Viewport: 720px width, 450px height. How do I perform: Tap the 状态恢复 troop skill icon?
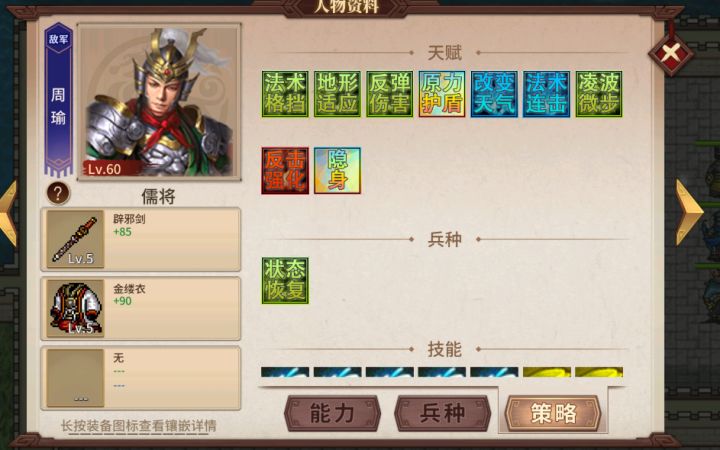point(285,281)
